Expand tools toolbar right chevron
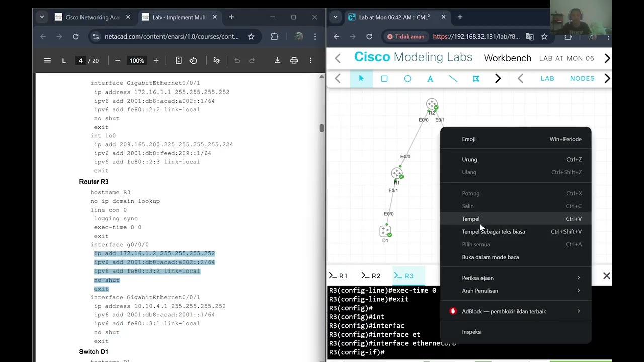 (498, 79)
